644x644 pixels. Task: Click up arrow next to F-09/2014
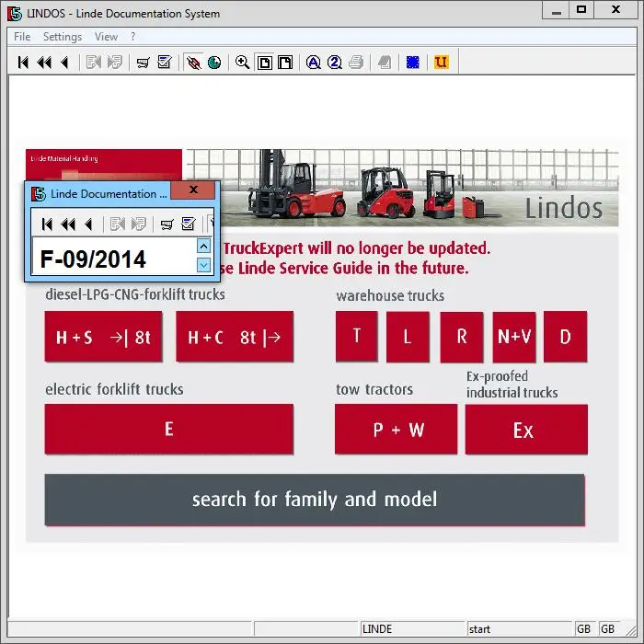(x=203, y=246)
